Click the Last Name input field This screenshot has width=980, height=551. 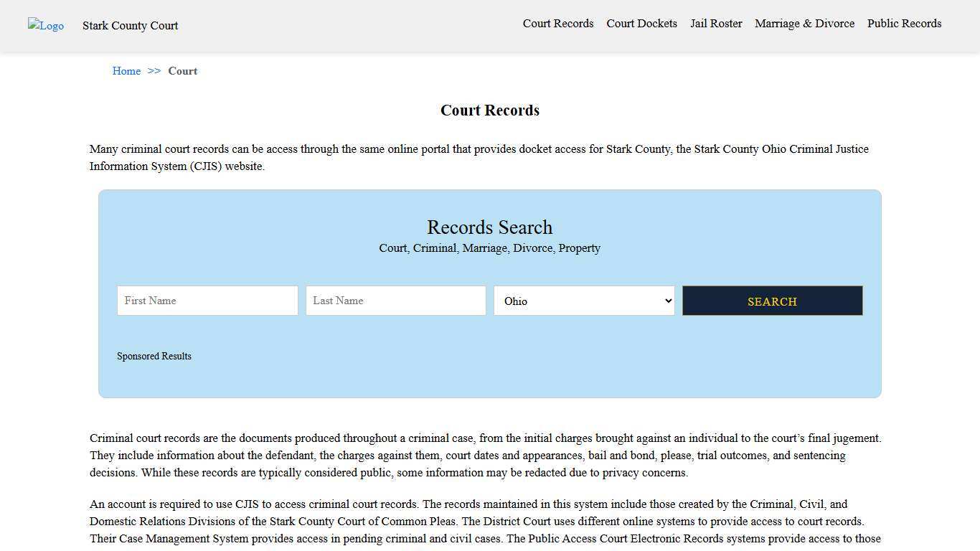point(395,301)
